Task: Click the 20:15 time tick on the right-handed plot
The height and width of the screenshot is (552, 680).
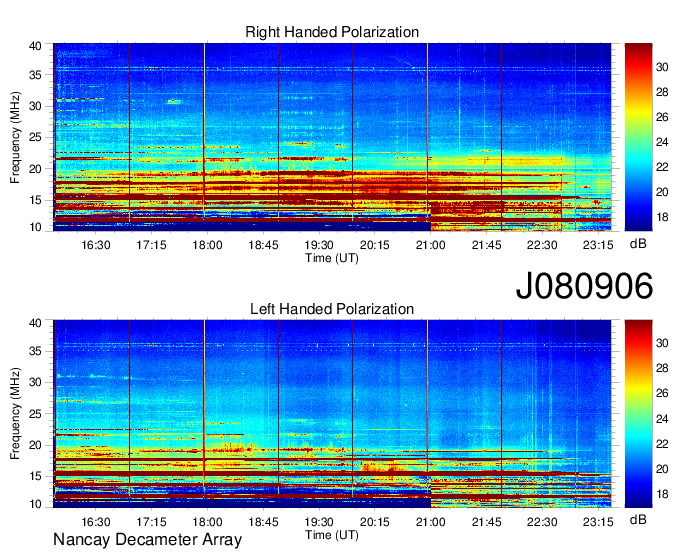Action: [375, 245]
